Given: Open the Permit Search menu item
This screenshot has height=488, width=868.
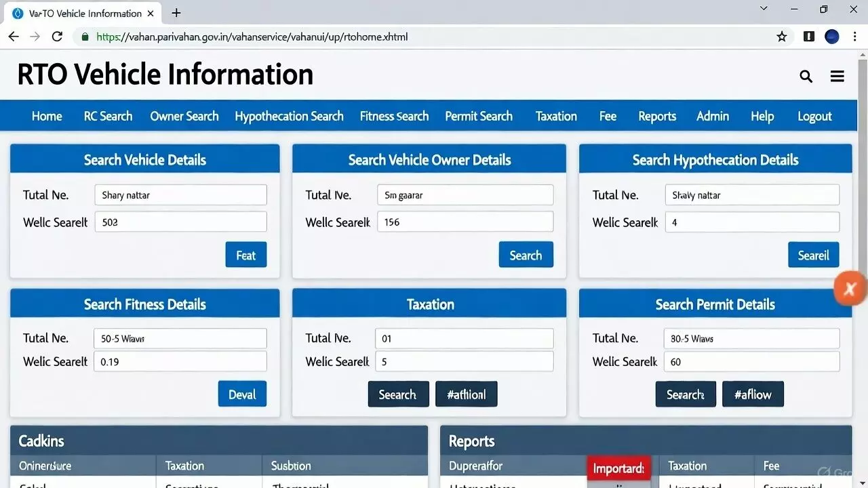Looking at the screenshot, I should click(x=479, y=116).
